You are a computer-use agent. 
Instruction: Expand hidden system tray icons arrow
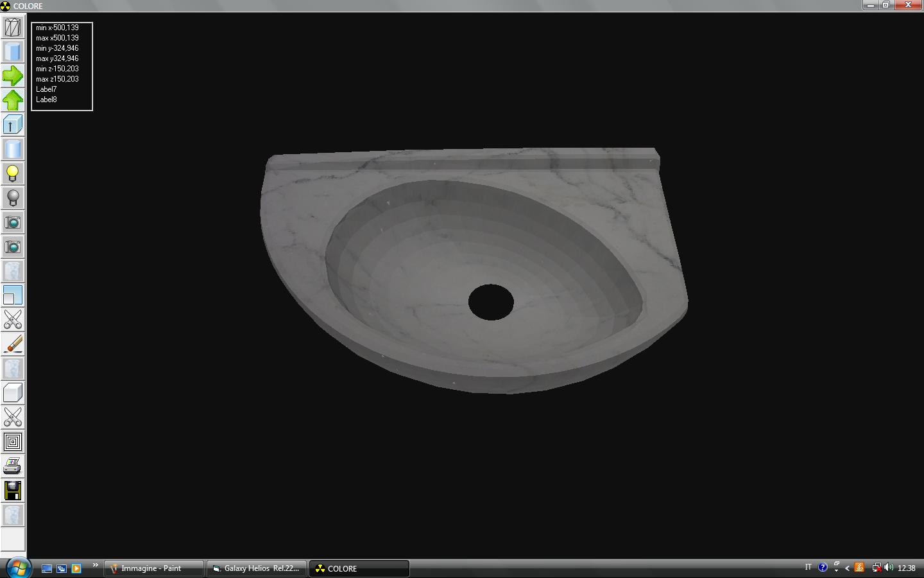tap(847, 568)
